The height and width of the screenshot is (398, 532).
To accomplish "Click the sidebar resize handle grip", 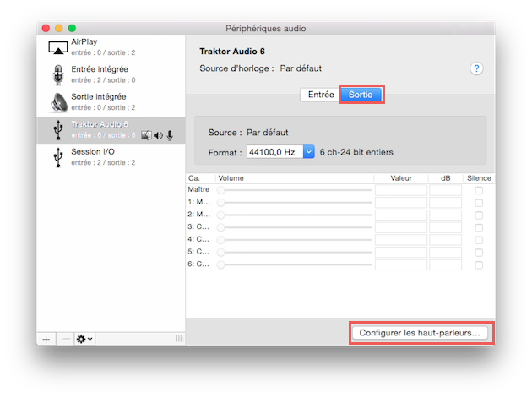I will point(179,338).
